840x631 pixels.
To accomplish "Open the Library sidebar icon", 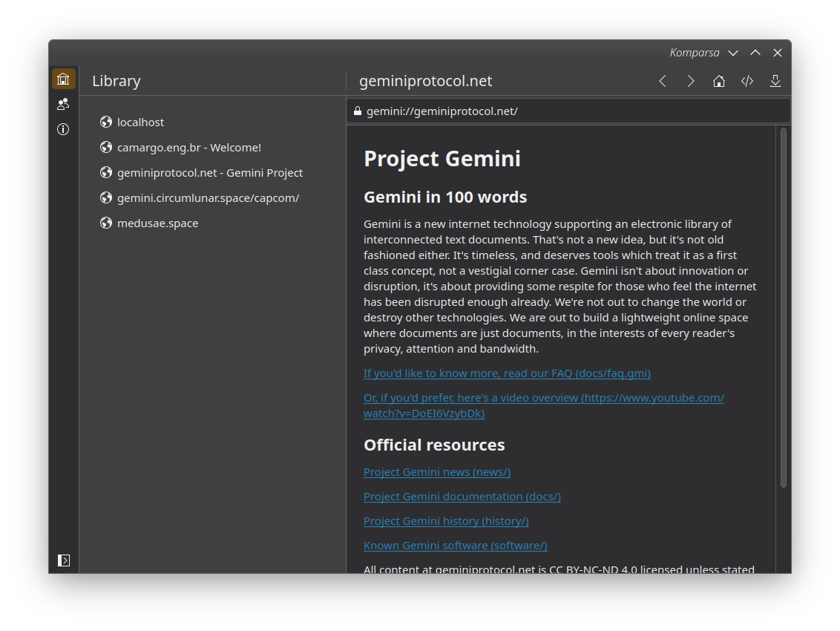I will (63, 79).
